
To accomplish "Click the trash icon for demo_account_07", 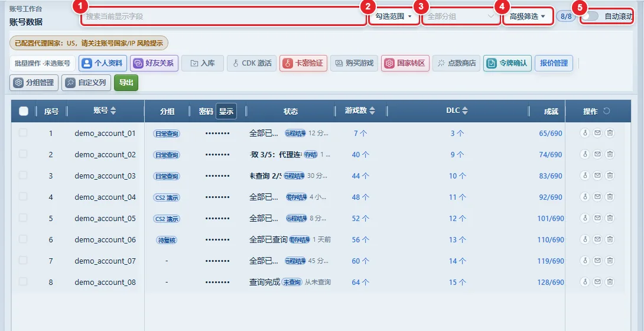I will click(610, 260).
